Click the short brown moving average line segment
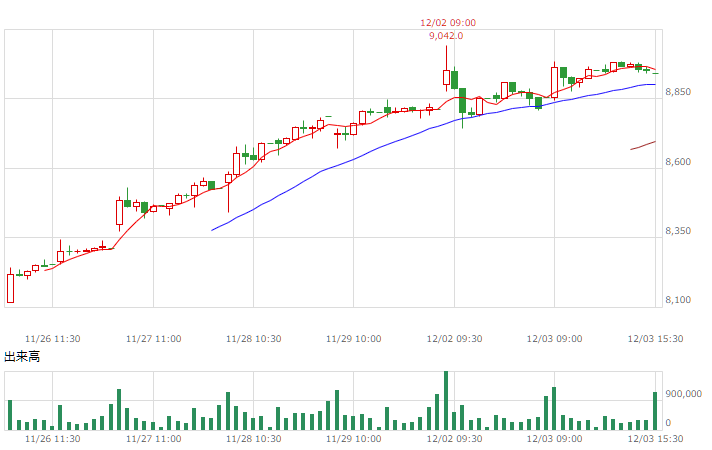712x450 pixels. coord(643,145)
